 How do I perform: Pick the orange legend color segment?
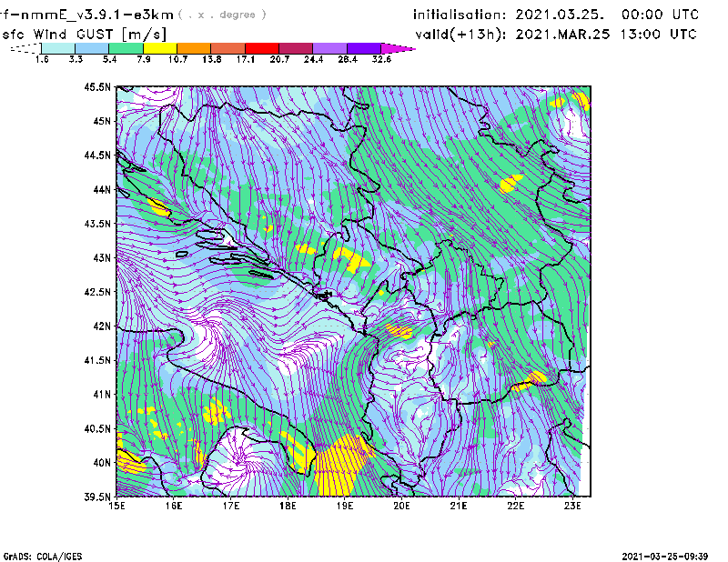point(194,48)
